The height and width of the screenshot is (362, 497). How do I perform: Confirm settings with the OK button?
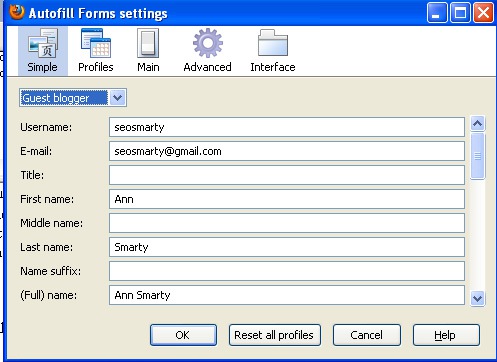click(183, 335)
